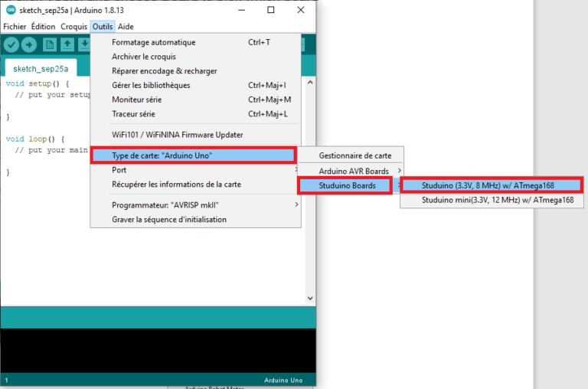Click the Open sketch toolbar icon

click(x=67, y=44)
